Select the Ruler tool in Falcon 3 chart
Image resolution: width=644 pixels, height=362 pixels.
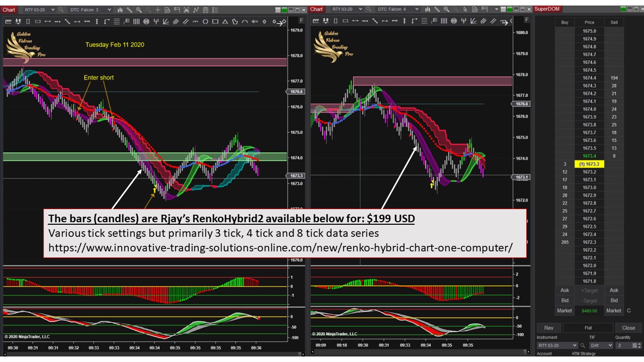9,21
